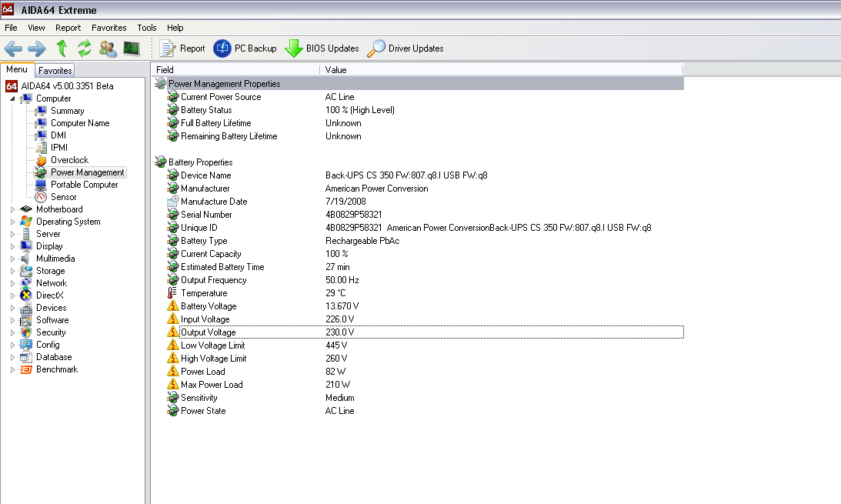This screenshot has height=504, width=841.
Task: Expand the Operating System node
Action: pos(13,222)
